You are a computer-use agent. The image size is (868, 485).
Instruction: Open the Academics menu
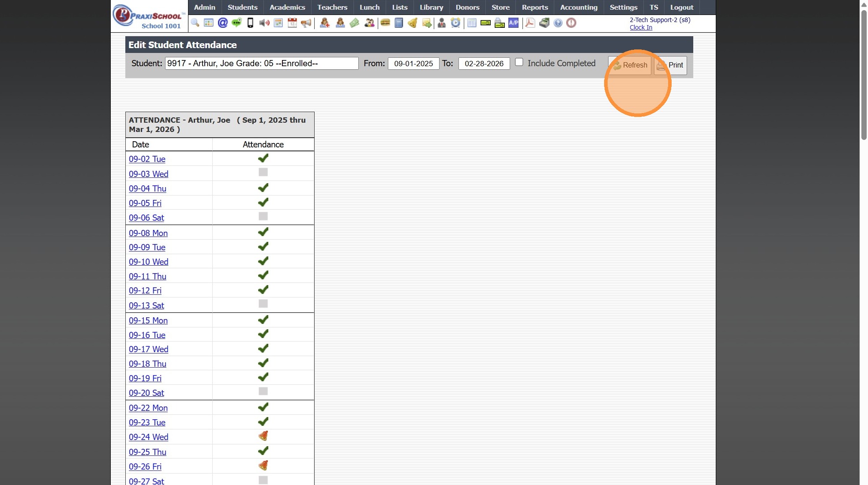click(x=287, y=8)
